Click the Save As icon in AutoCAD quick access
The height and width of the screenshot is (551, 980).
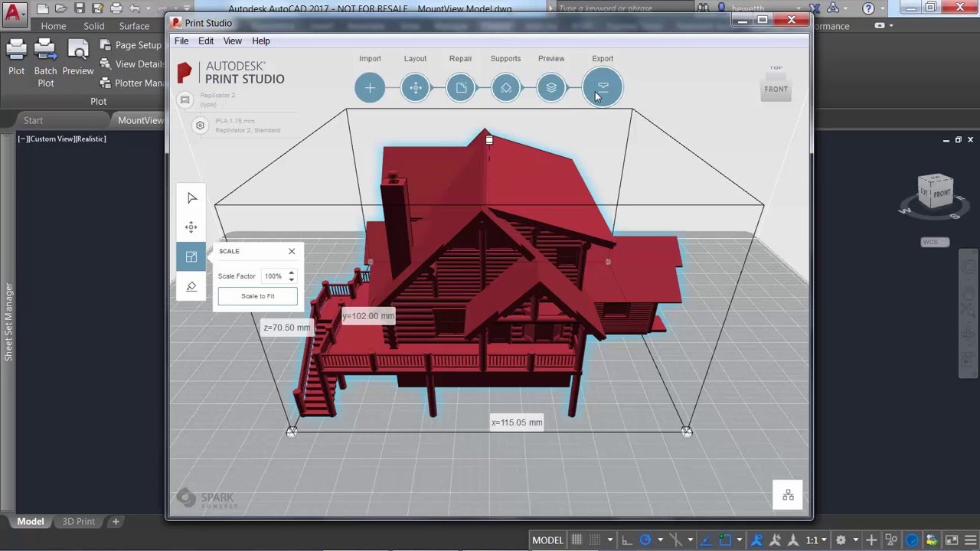coord(98,8)
